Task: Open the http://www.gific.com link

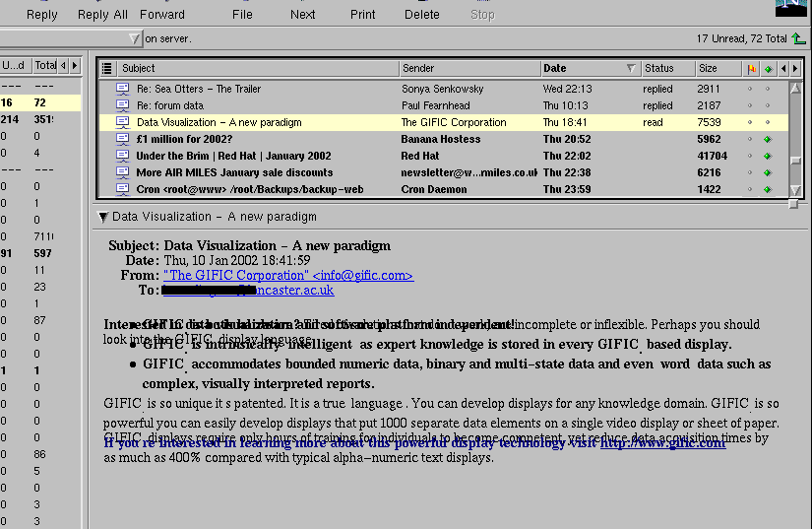Action: pyautogui.click(x=662, y=443)
